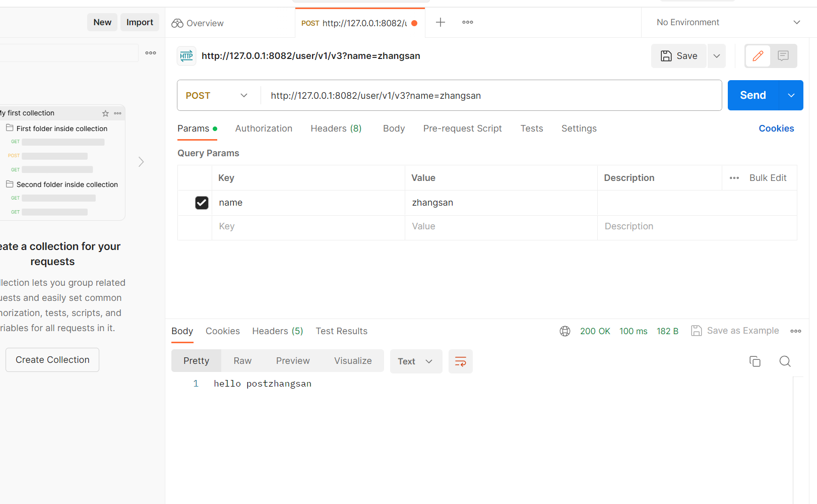817x504 pixels.
Task: Send the request
Action: point(753,95)
